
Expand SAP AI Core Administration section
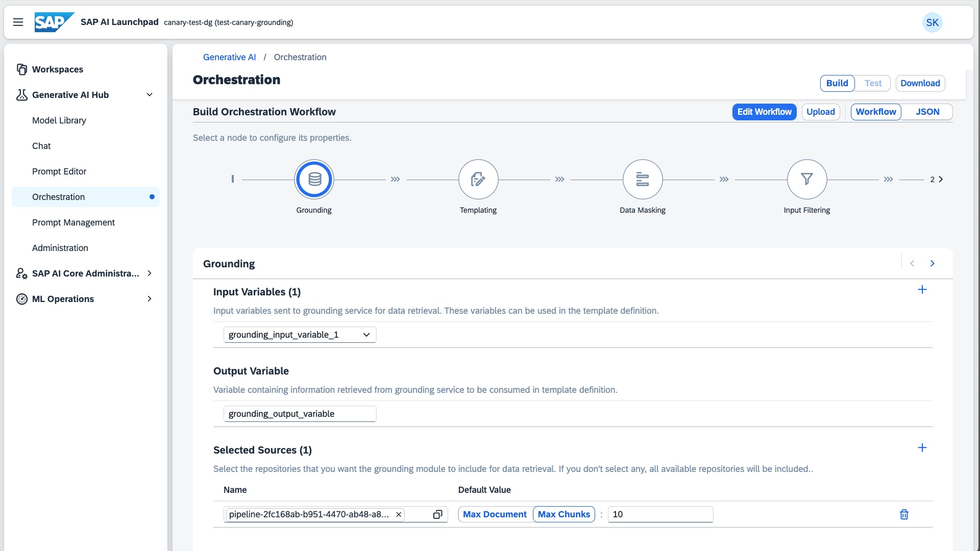coord(150,273)
